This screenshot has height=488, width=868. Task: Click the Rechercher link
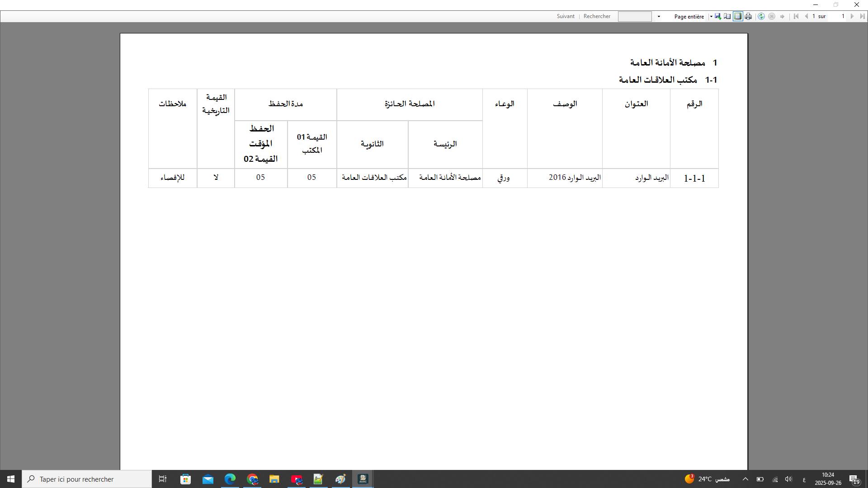tap(597, 16)
